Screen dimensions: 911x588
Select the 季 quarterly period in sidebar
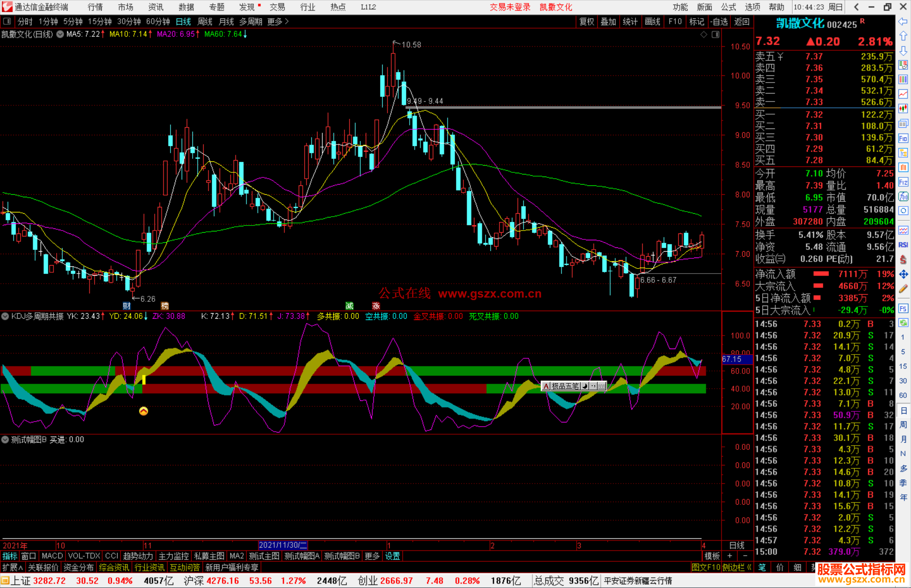(903, 483)
